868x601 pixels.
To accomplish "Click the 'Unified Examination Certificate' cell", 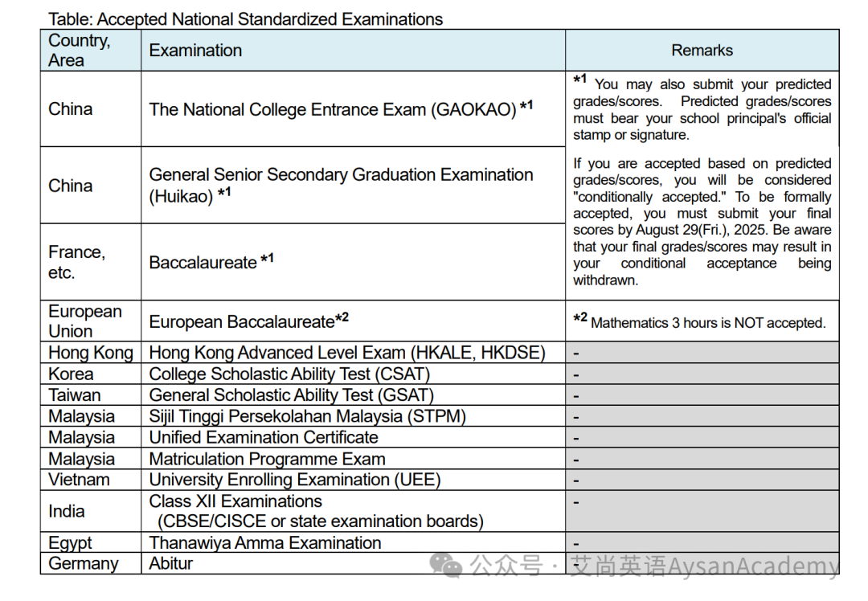I will point(353,437).
